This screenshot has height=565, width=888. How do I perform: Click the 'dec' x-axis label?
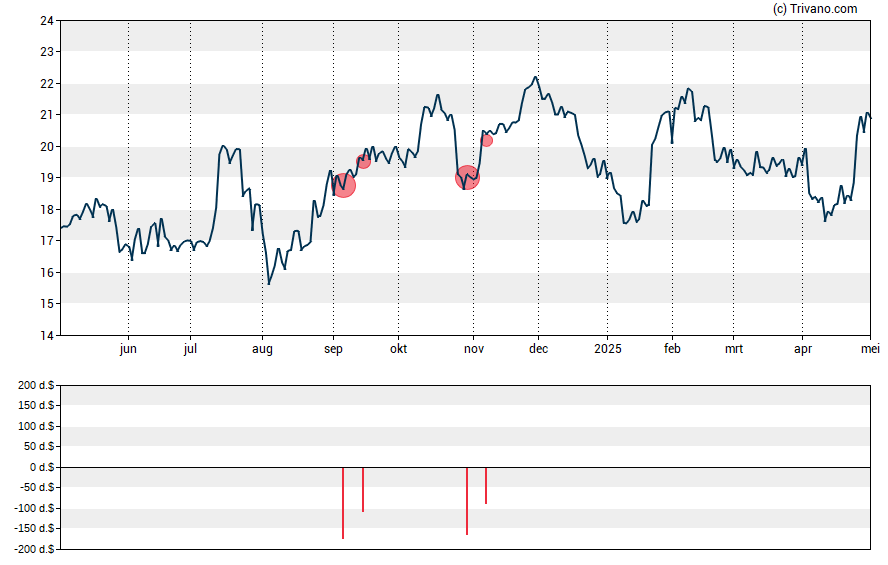pyautogui.click(x=539, y=349)
